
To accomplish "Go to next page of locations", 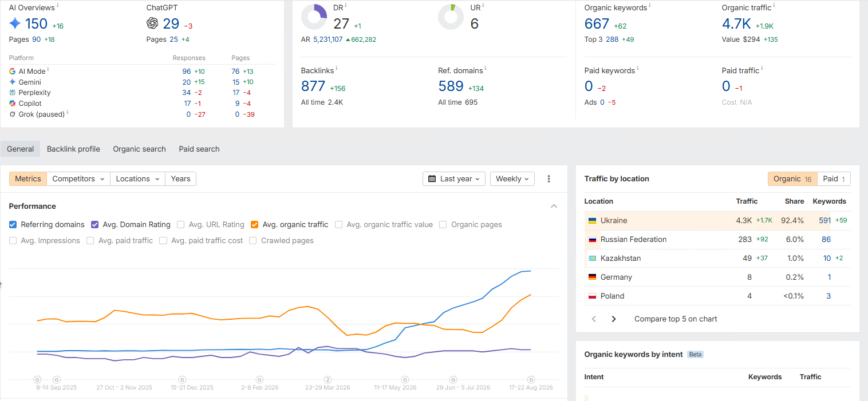I will point(614,319).
